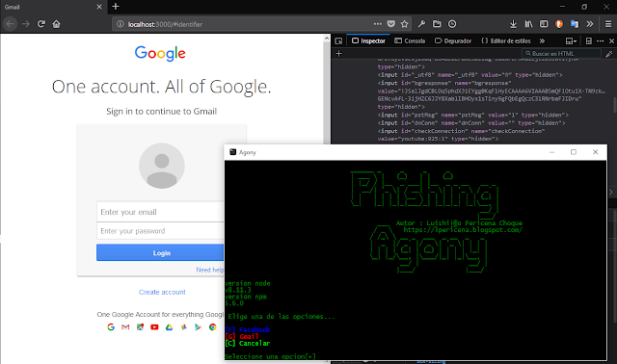617x364 pixels.
Task: Go to the browser home page
Action: [x=56, y=24]
